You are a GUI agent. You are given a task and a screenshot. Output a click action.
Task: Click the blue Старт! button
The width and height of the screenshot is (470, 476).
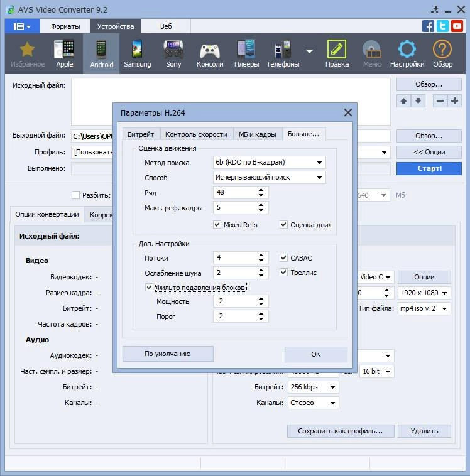click(x=429, y=168)
